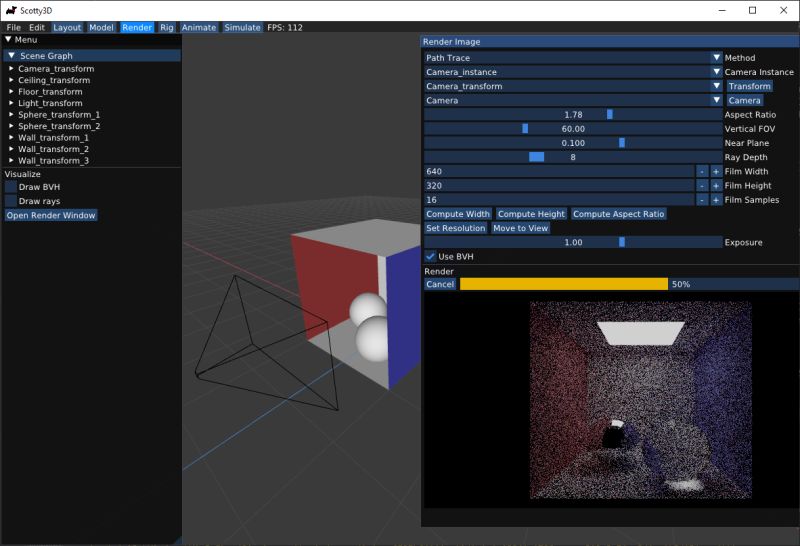
Task: Click the Set Resolution button
Action: [x=456, y=228]
